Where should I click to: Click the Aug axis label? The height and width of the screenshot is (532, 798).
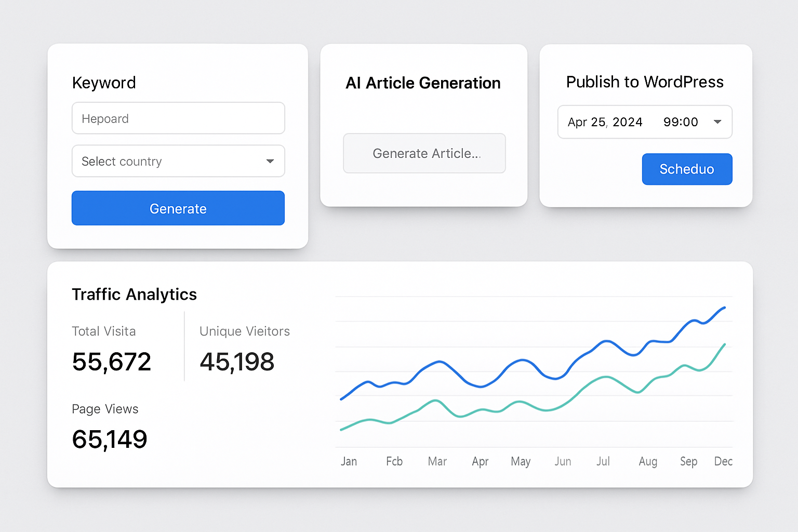pos(648,462)
